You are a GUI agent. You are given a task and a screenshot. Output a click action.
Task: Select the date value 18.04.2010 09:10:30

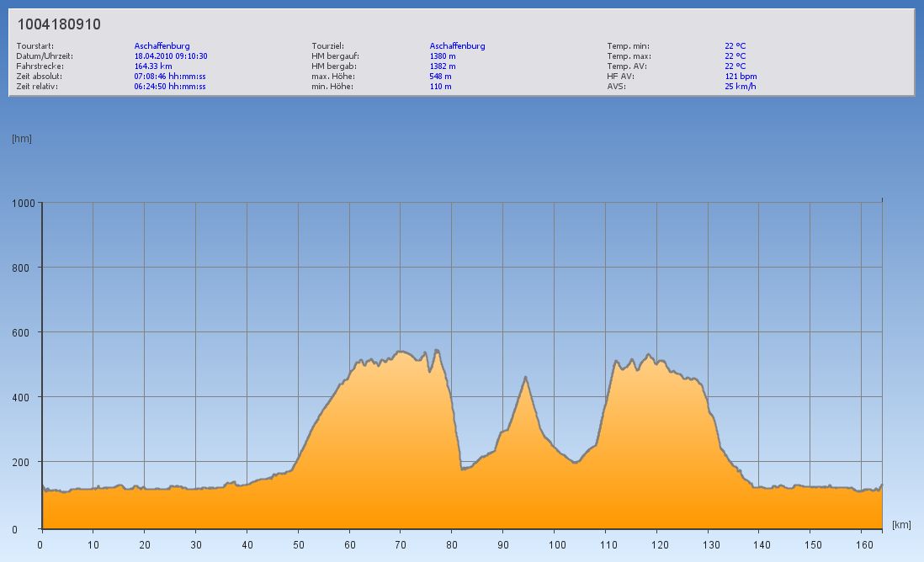[171, 56]
